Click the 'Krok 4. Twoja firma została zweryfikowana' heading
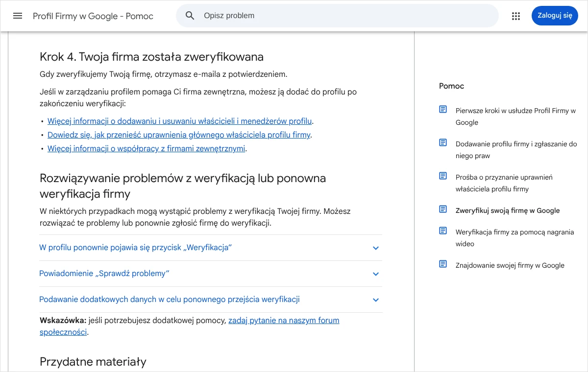This screenshot has width=588, height=372. [x=151, y=57]
